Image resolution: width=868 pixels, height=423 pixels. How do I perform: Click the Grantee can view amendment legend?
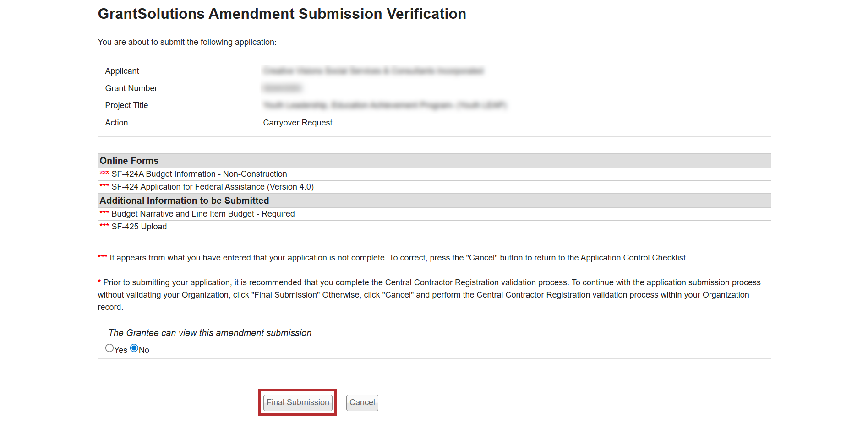point(210,333)
